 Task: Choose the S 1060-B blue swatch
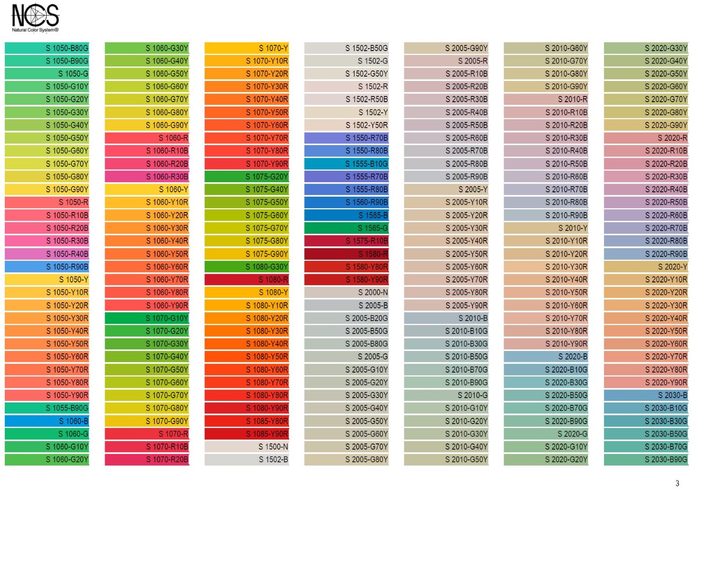47,421
